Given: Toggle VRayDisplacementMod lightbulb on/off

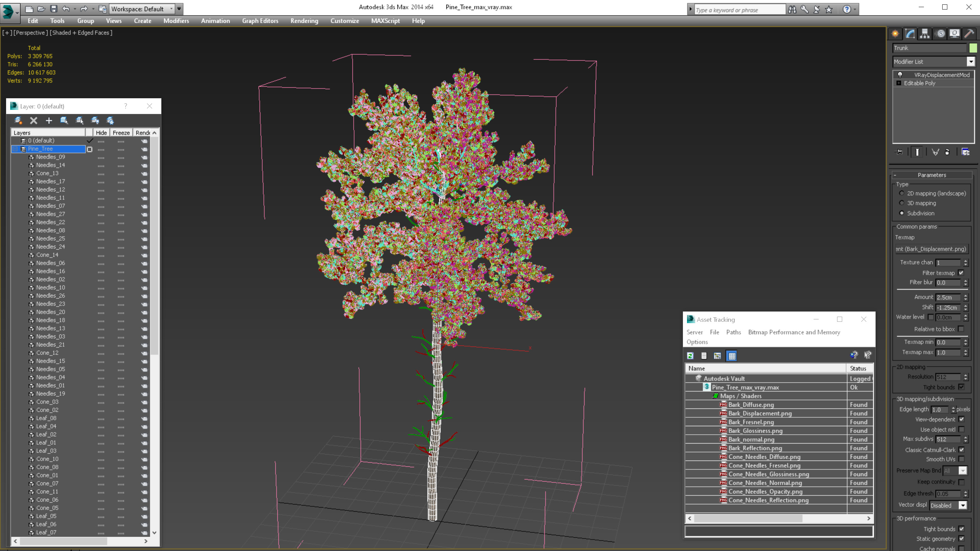Looking at the screenshot, I should click(x=900, y=75).
